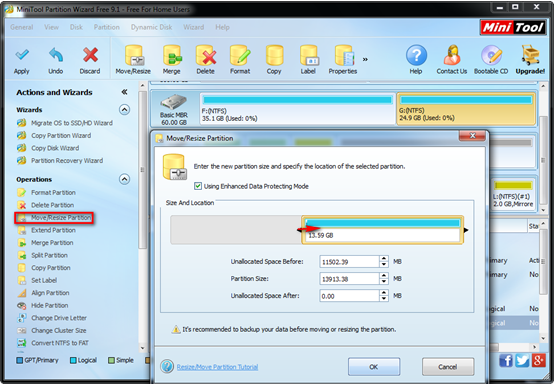Choose Copy Partition in Operations list

pyautogui.click(x=51, y=268)
